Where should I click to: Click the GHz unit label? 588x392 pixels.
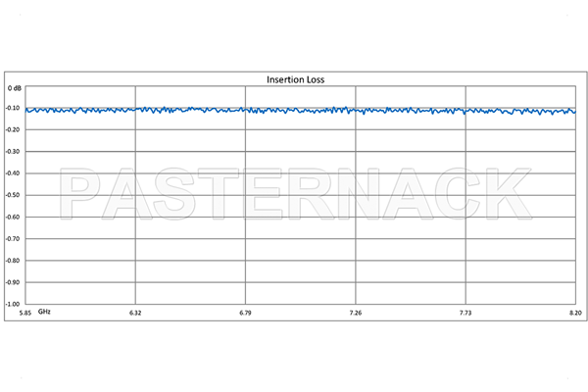click(44, 311)
